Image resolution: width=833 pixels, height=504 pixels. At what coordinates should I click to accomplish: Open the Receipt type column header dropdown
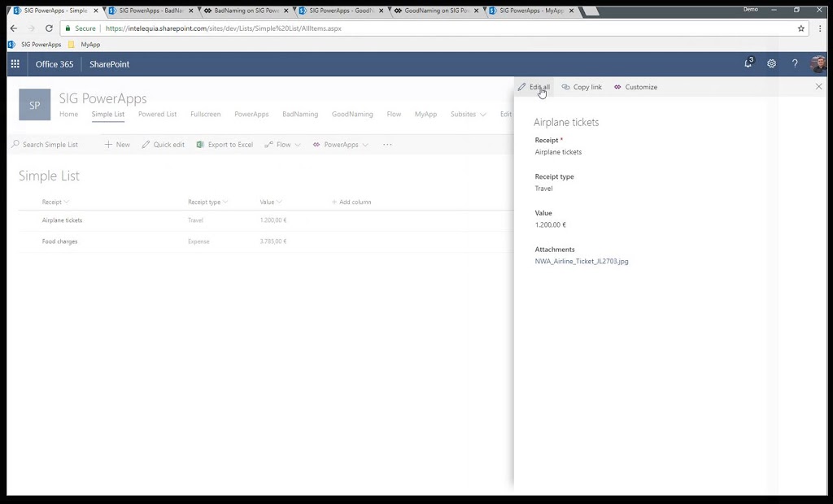tap(207, 202)
